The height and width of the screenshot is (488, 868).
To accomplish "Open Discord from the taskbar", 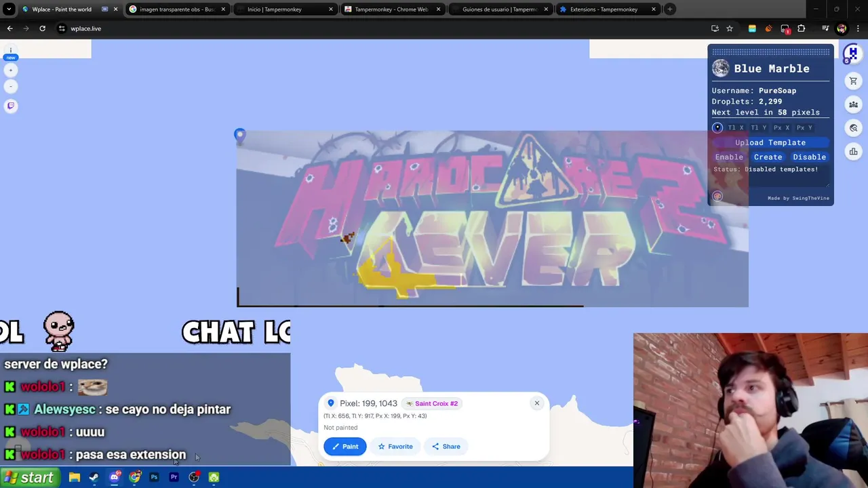I will pyautogui.click(x=115, y=478).
